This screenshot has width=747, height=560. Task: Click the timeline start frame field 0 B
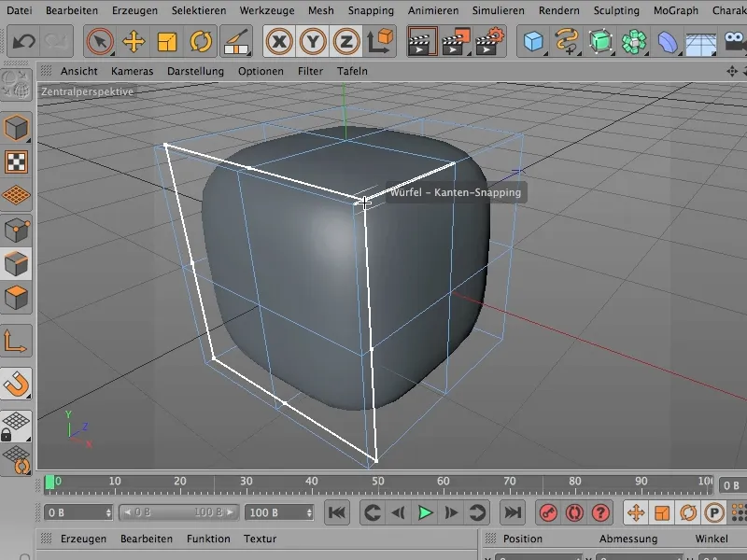coord(78,512)
